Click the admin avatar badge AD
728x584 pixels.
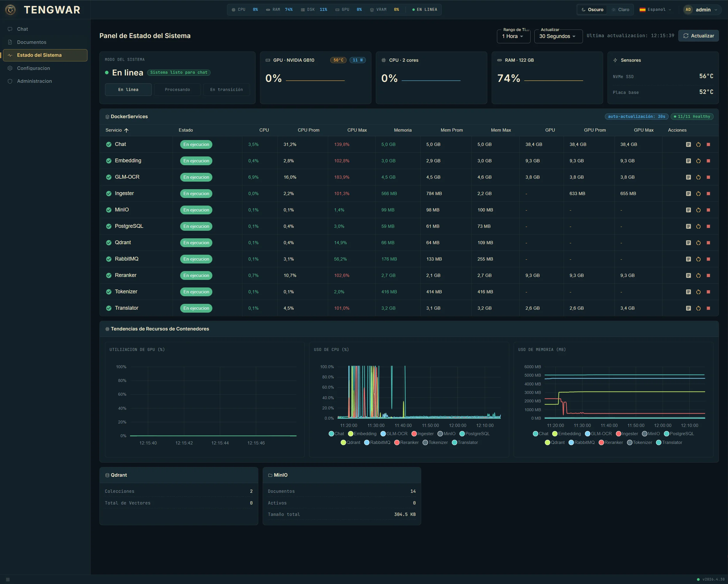point(688,9)
